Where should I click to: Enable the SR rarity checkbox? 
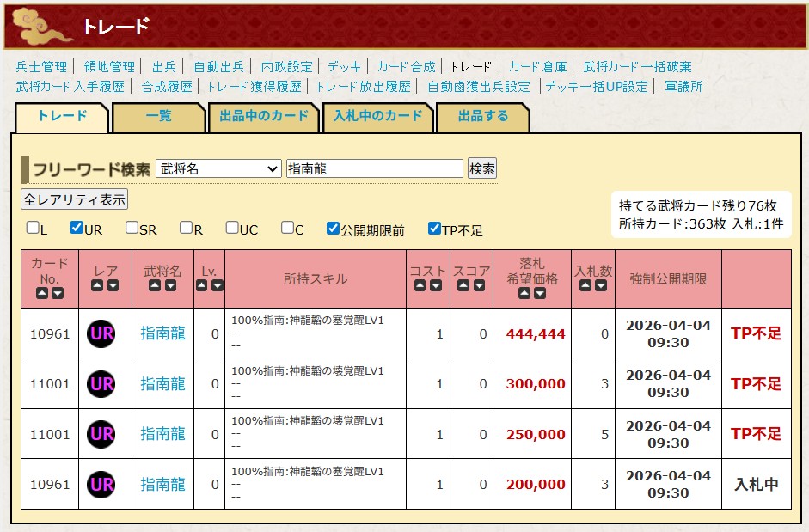pyautogui.click(x=132, y=229)
